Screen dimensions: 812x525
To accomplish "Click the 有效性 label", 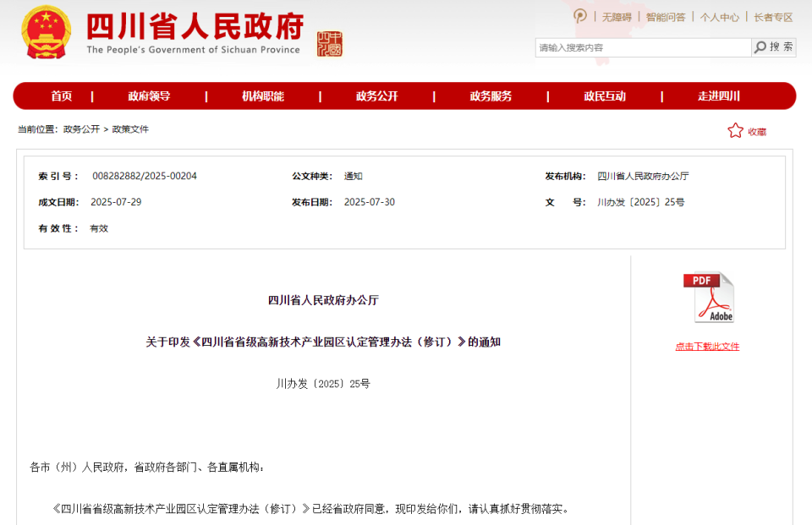I will (58, 228).
